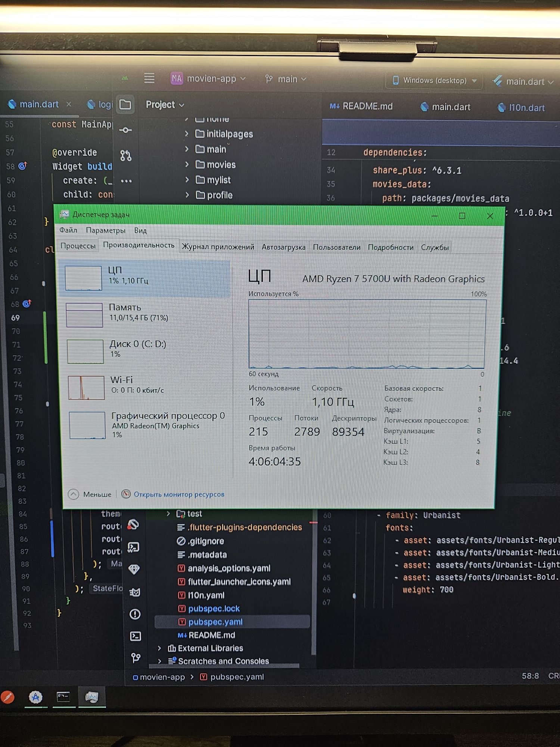Click Меньше button in Task Manager
Image resolution: width=560 pixels, height=747 pixels.
point(90,494)
